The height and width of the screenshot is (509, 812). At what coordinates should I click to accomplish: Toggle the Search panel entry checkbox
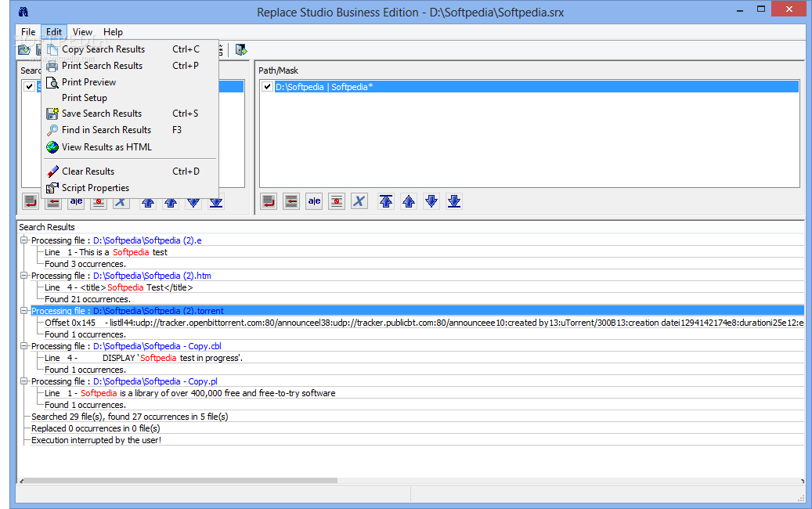(x=30, y=86)
